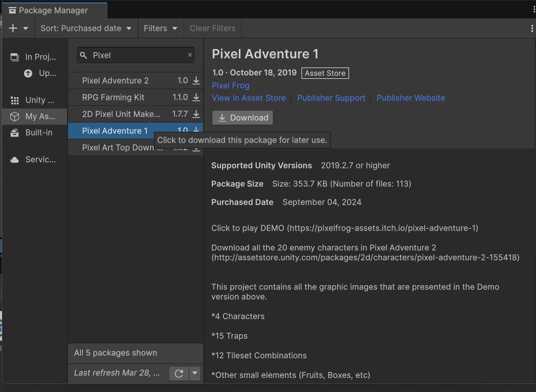536x392 pixels.
Task: Click the search field containing Pixel
Action: [136, 55]
